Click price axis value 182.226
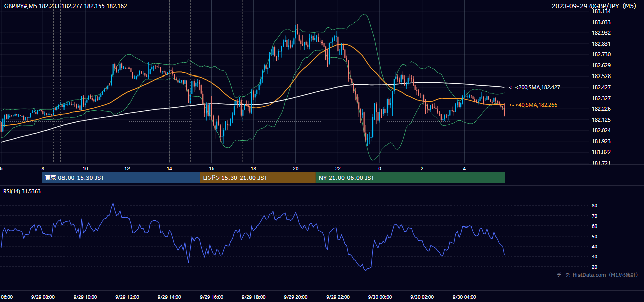The height and width of the screenshot is (302, 644). click(601, 109)
